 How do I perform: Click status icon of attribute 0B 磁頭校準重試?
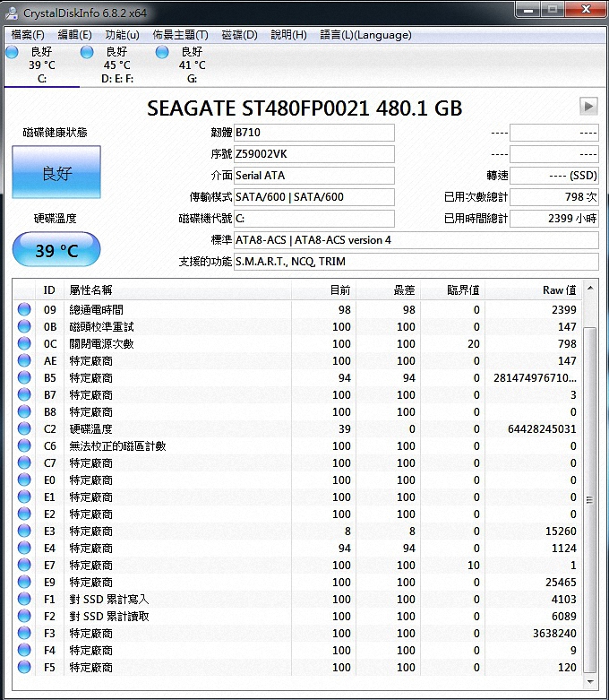(x=24, y=326)
